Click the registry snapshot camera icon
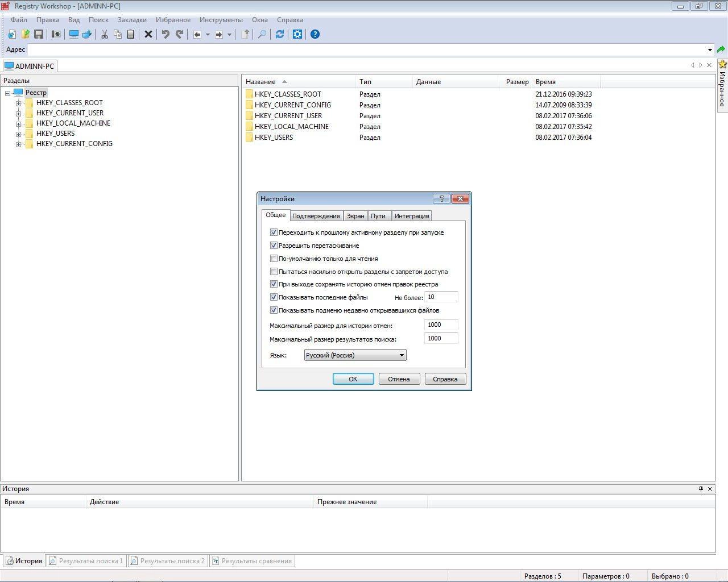The height and width of the screenshot is (582, 728). click(56, 34)
